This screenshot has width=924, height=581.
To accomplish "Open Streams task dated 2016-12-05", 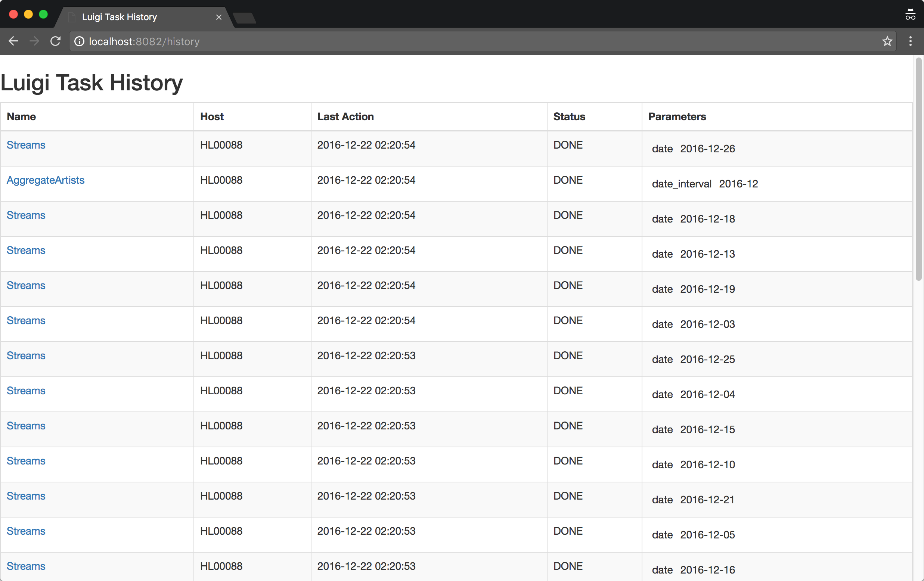I will coord(26,531).
